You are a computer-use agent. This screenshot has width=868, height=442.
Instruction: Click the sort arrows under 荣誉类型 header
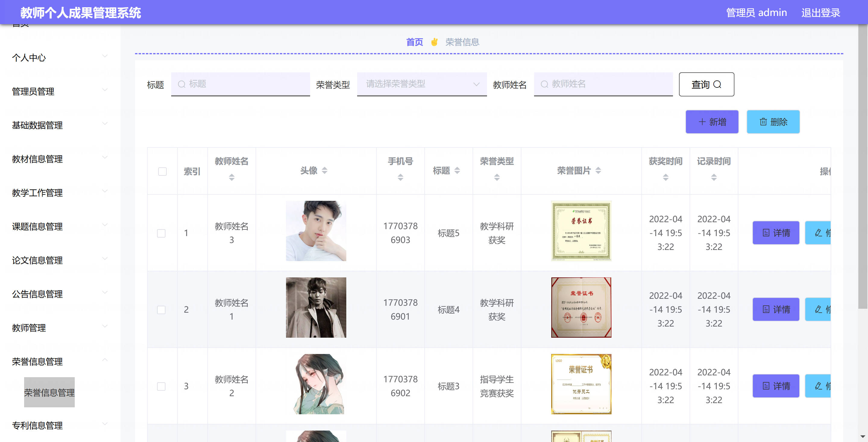pyautogui.click(x=497, y=177)
